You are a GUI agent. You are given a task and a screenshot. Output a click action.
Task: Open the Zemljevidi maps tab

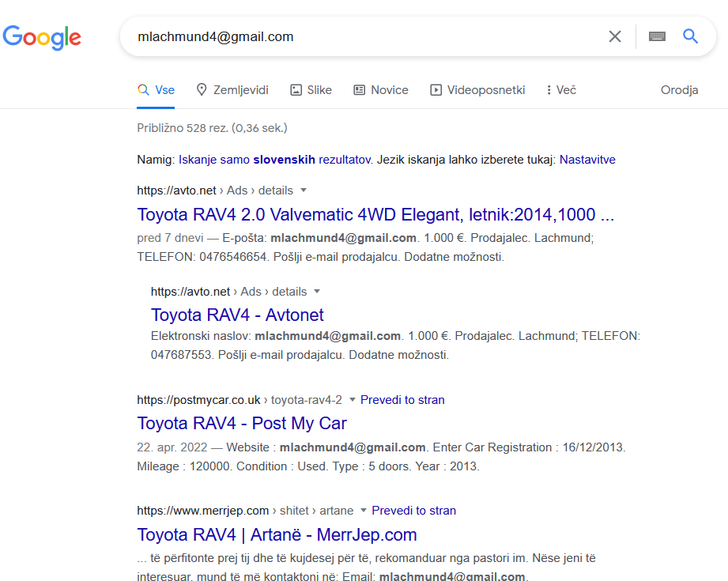coord(232,89)
